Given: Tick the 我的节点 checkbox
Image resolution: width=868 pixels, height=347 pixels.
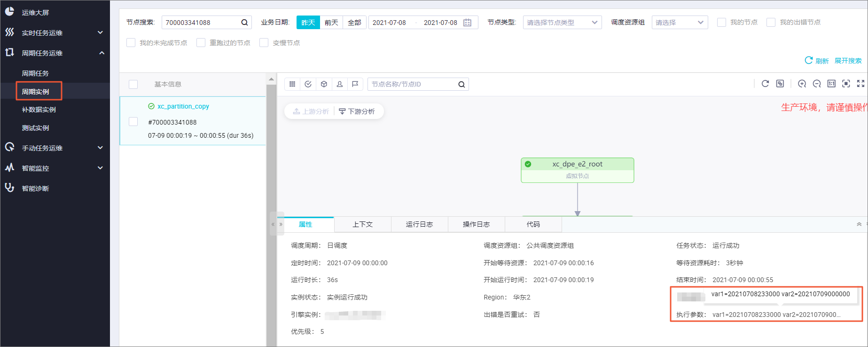Looking at the screenshot, I should (721, 22).
